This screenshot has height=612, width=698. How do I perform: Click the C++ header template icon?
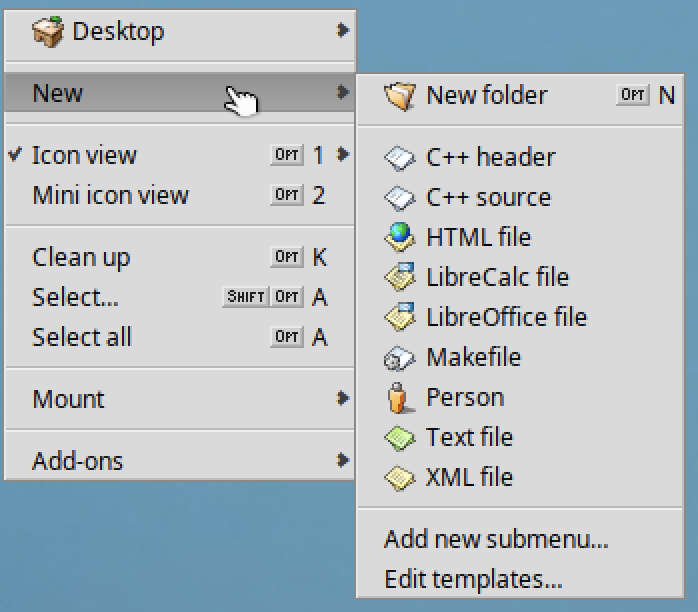(399, 158)
